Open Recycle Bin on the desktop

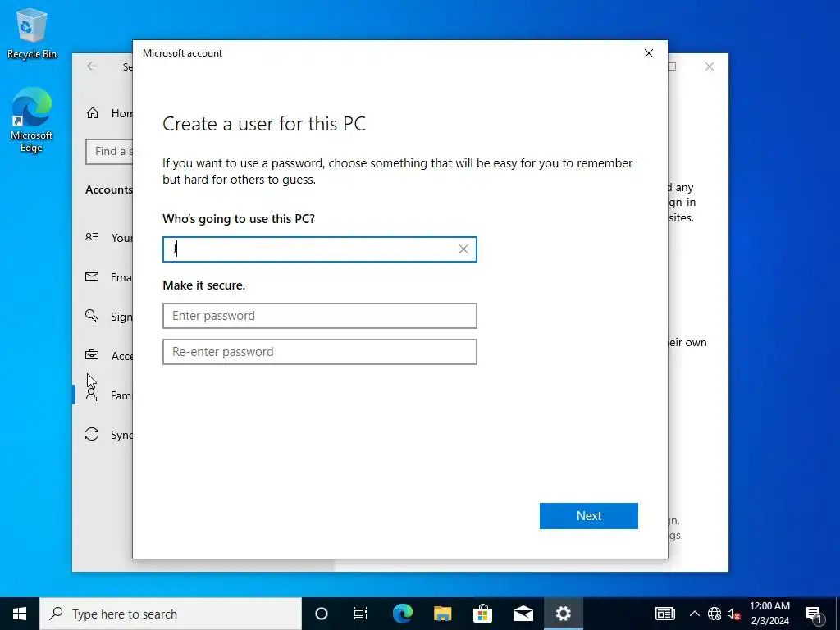point(32,33)
